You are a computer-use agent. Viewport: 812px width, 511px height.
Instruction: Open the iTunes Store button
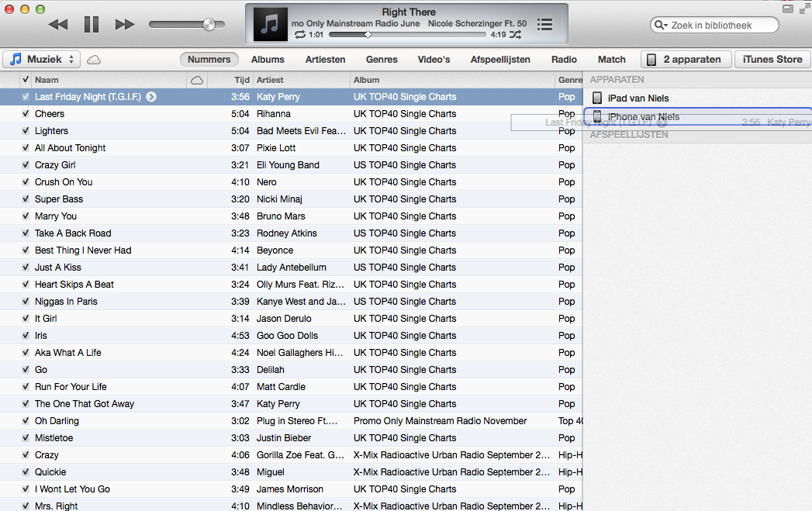[772, 60]
